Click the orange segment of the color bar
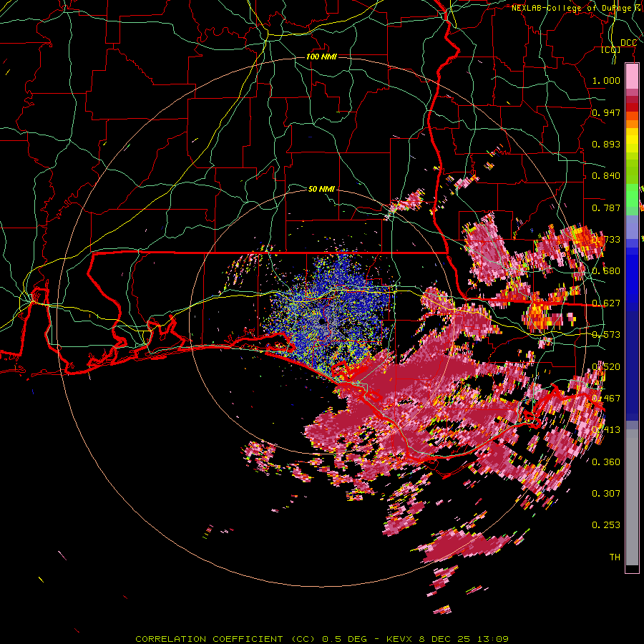 tap(632, 124)
